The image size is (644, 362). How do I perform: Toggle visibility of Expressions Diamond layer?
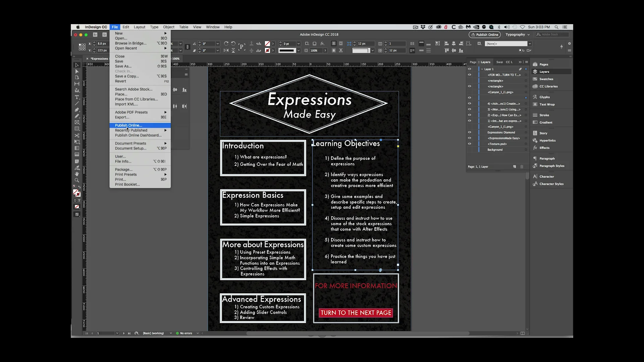(470, 132)
